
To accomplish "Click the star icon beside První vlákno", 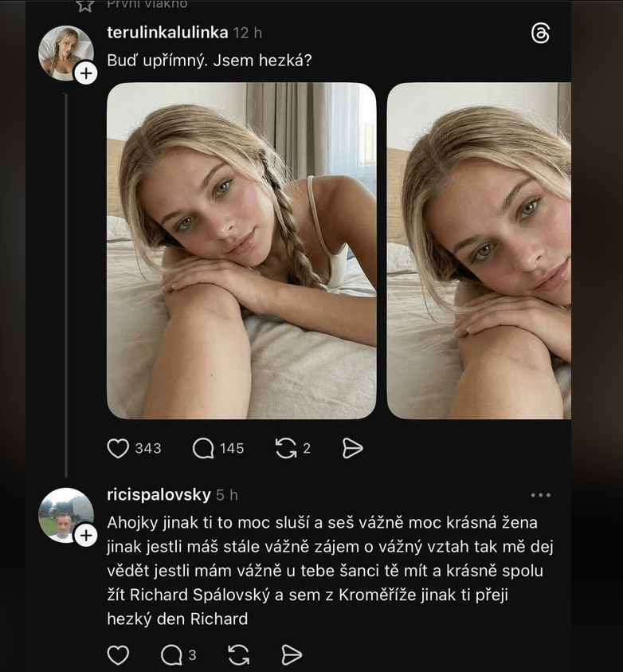I will 85,5.
